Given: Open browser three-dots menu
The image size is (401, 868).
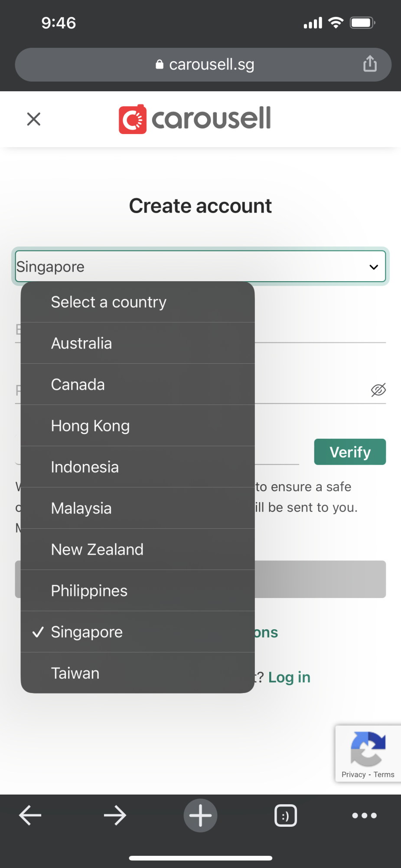Looking at the screenshot, I should 364,815.
